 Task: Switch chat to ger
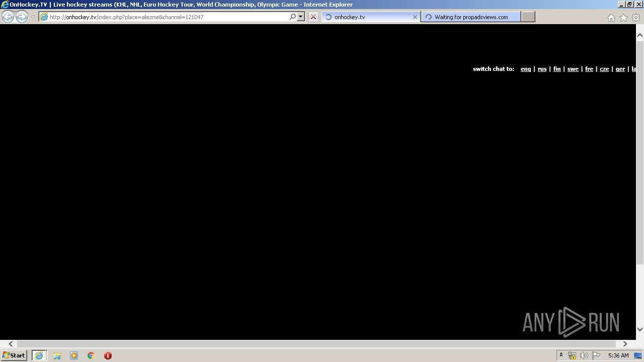pyautogui.click(x=620, y=69)
